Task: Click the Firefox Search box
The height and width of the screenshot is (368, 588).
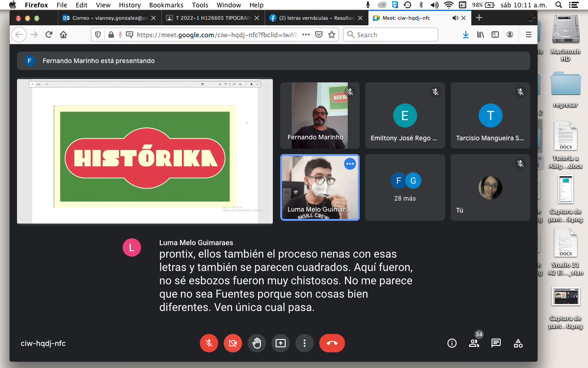Action: (x=390, y=34)
